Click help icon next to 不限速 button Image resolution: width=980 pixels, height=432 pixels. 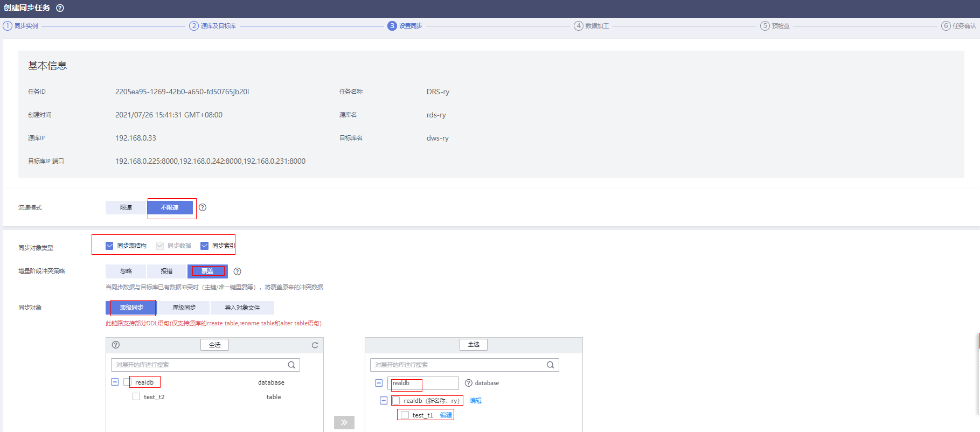(x=203, y=207)
